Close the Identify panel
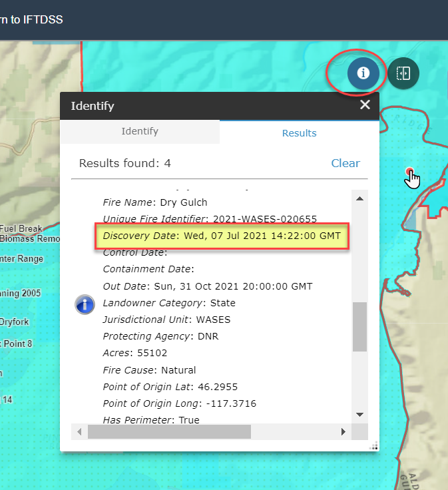The height and width of the screenshot is (490, 448). tap(365, 105)
